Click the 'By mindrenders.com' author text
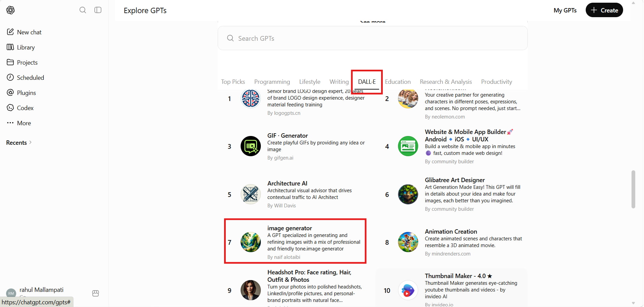 (448, 254)
